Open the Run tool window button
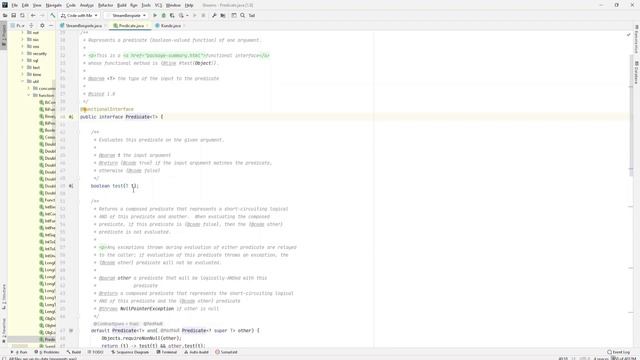The image size is (640, 360). [x=19, y=352]
